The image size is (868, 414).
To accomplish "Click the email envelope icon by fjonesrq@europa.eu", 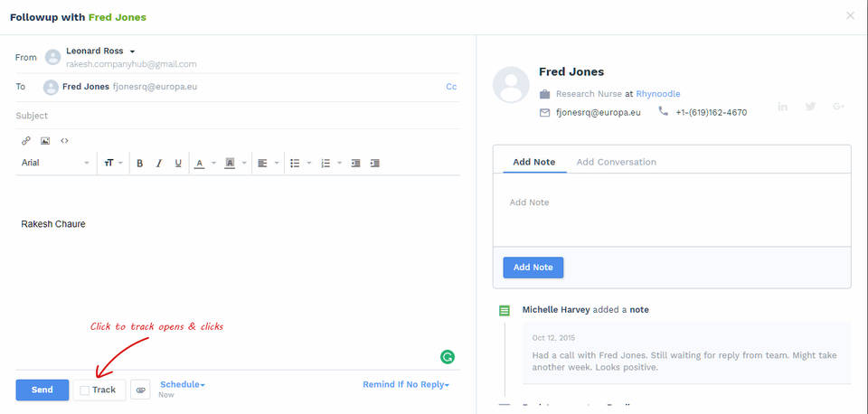I will click(544, 112).
